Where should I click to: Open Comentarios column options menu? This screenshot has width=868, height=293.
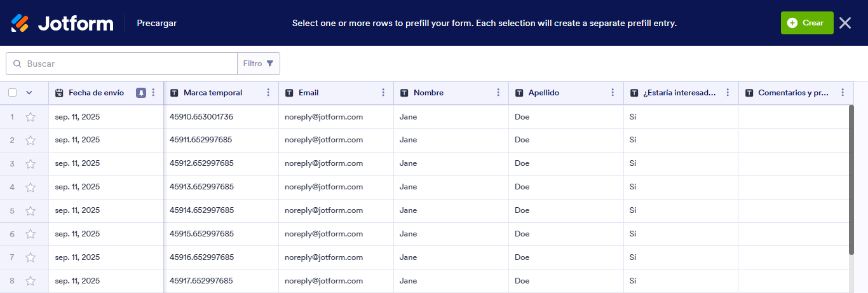843,93
